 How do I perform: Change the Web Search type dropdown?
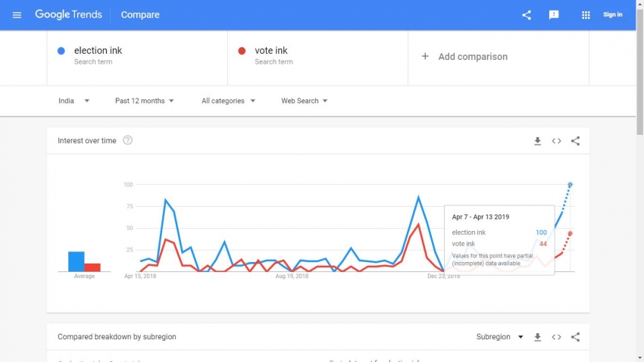304,101
